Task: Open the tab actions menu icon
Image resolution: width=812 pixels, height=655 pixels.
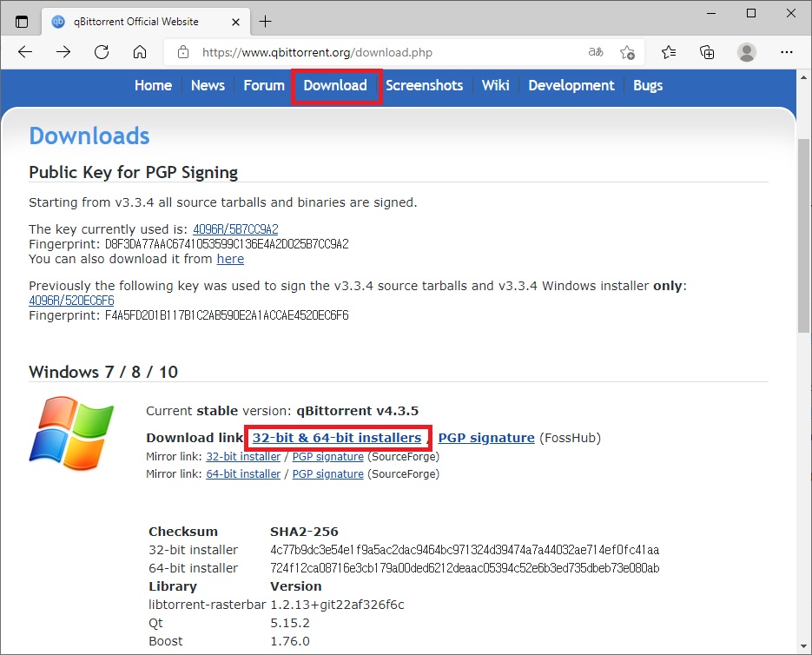Action: [x=22, y=22]
